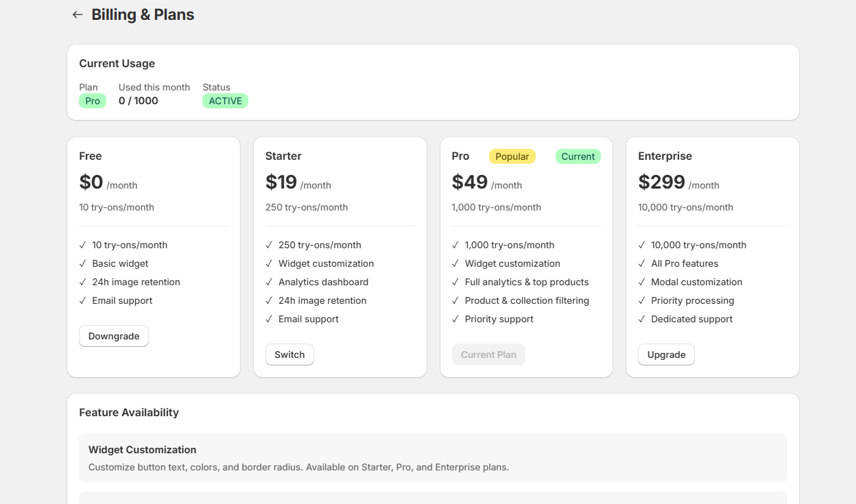
Task: Click the 0 / 1000 usage figure
Action: 137,101
